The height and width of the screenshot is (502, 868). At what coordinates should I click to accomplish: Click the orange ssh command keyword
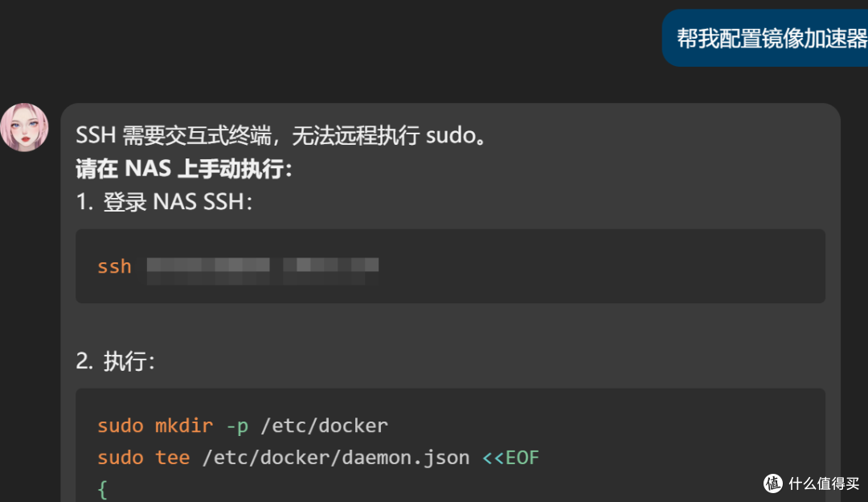pos(114,266)
